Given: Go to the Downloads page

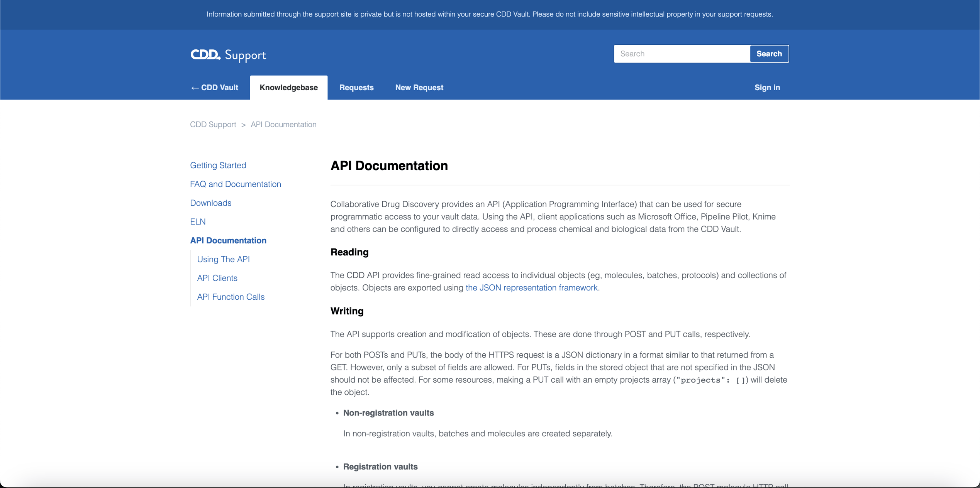Looking at the screenshot, I should click(210, 203).
